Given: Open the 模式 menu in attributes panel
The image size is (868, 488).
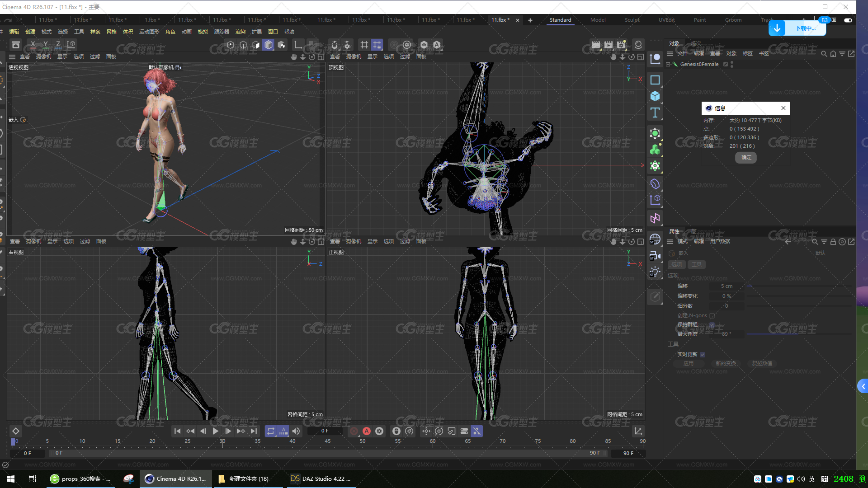Looking at the screenshot, I should (683, 241).
